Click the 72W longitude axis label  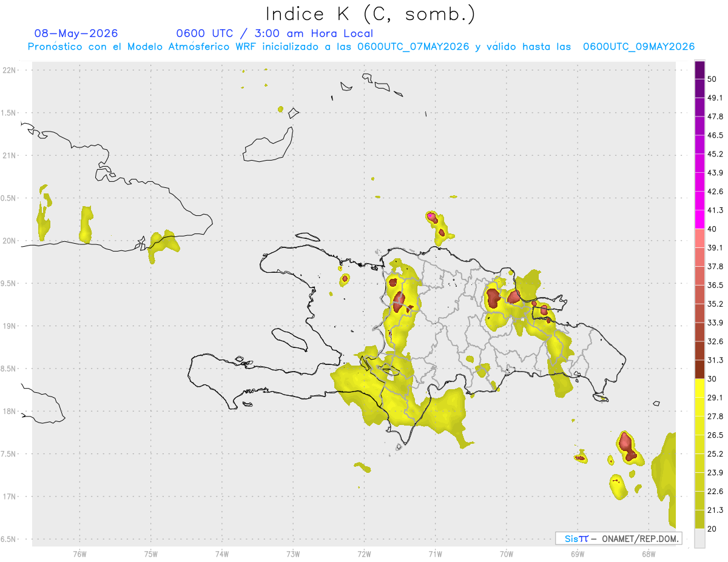(x=365, y=553)
